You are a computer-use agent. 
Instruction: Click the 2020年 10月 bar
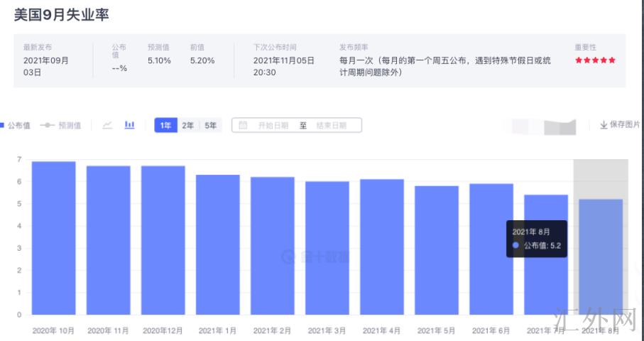[x=54, y=238]
